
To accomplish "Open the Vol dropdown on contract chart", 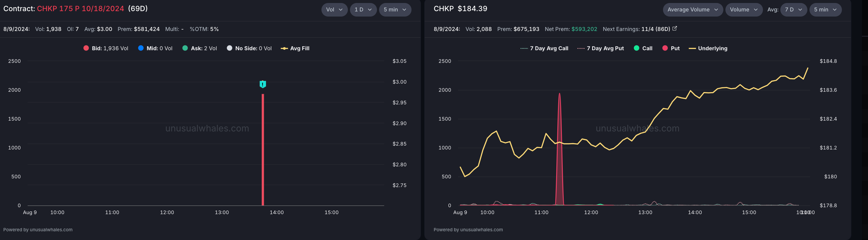I will 334,9.
